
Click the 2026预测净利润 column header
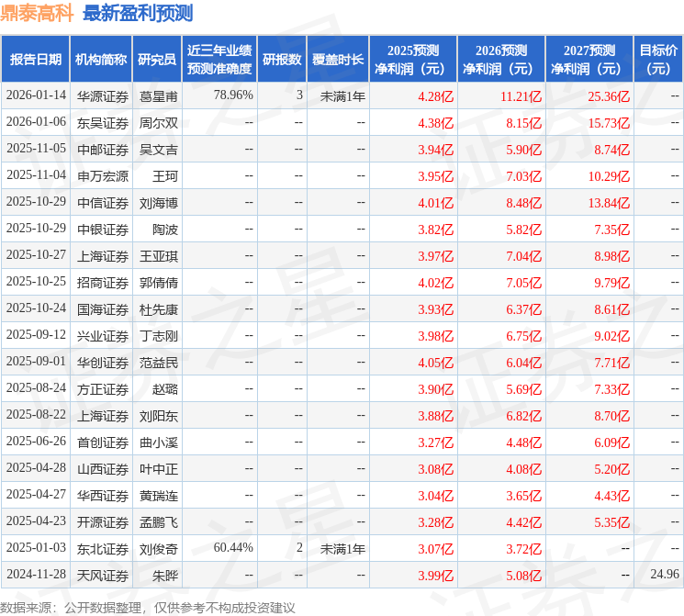click(501, 60)
